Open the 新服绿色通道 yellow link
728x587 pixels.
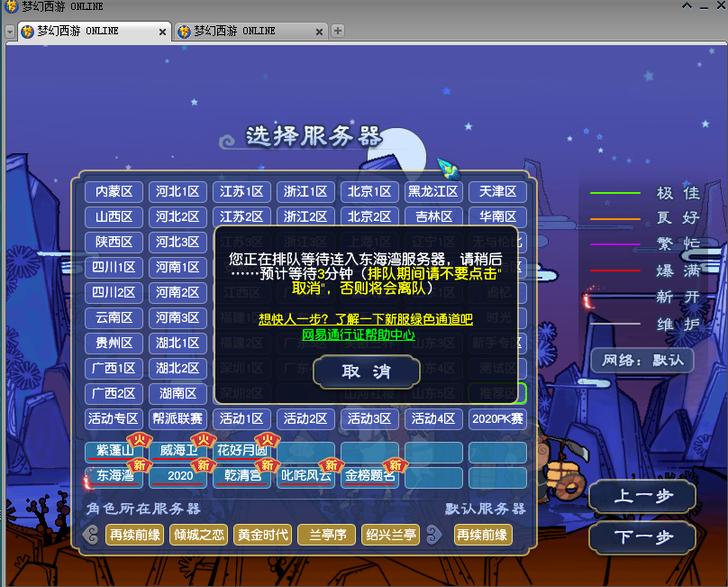(366, 319)
